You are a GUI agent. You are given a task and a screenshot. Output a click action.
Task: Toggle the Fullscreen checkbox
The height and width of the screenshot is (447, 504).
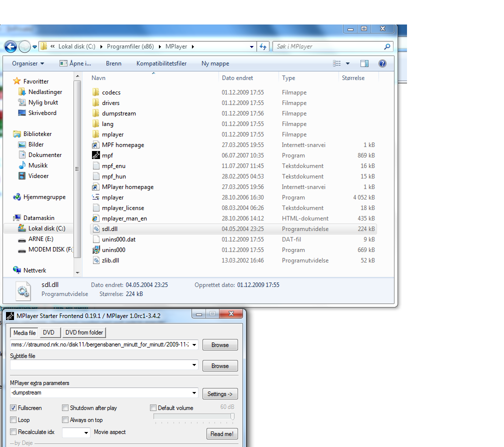pos(13,408)
